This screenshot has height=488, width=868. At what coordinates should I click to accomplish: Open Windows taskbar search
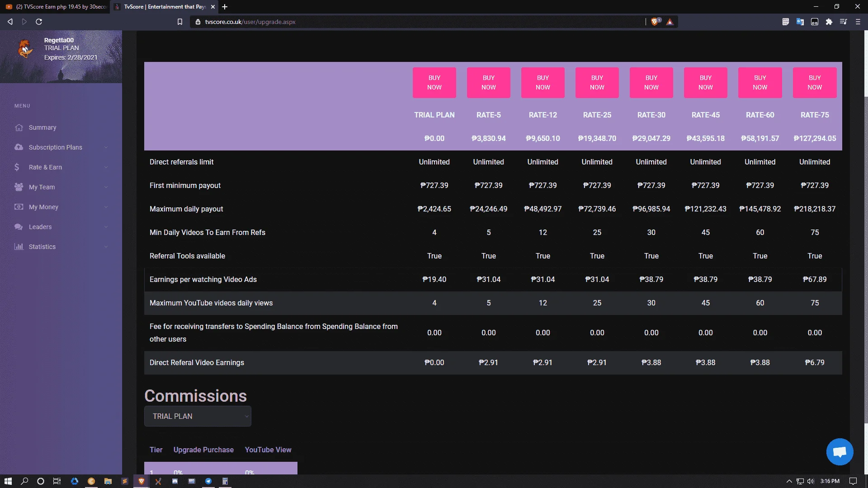click(24, 481)
